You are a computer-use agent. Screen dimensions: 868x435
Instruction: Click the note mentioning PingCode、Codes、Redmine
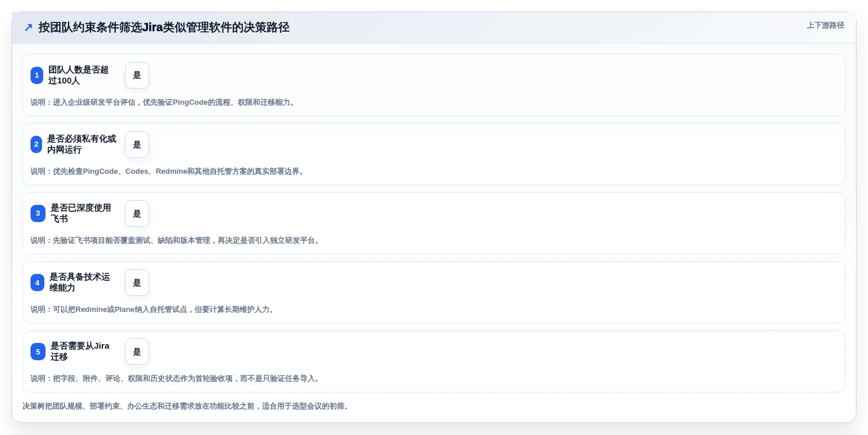[x=168, y=171]
